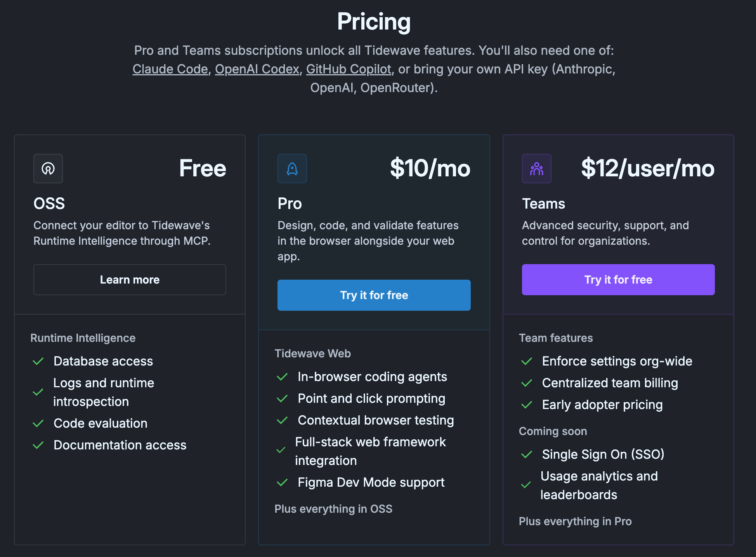This screenshot has height=557, width=756.
Task: Open the Claude Code link
Action: click(170, 69)
